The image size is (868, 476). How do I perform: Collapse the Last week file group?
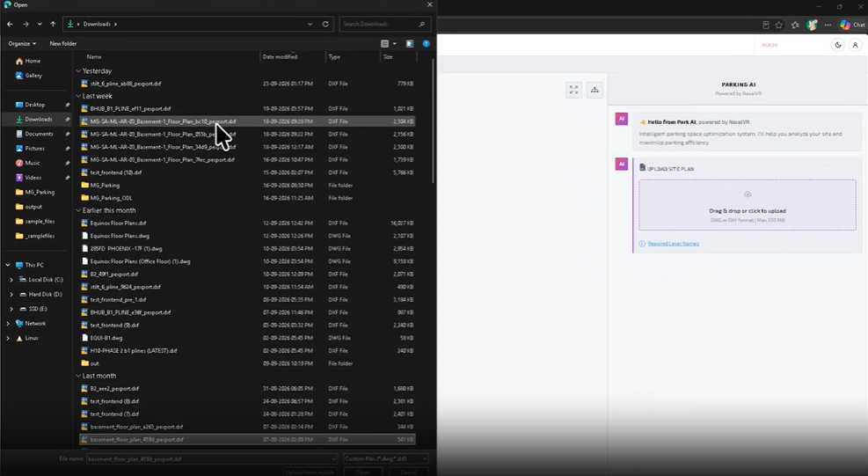78,96
